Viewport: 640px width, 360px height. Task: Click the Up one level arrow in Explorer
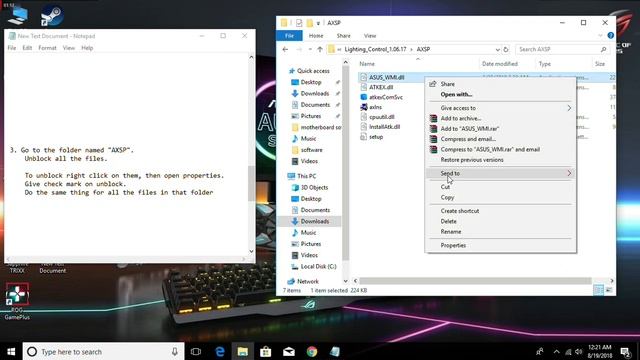point(320,49)
